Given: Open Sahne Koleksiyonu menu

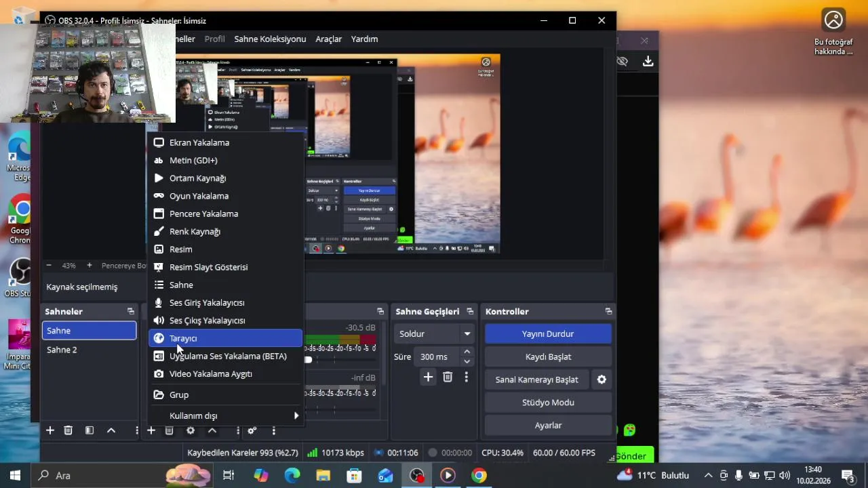Looking at the screenshot, I should [x=270, y=39].
